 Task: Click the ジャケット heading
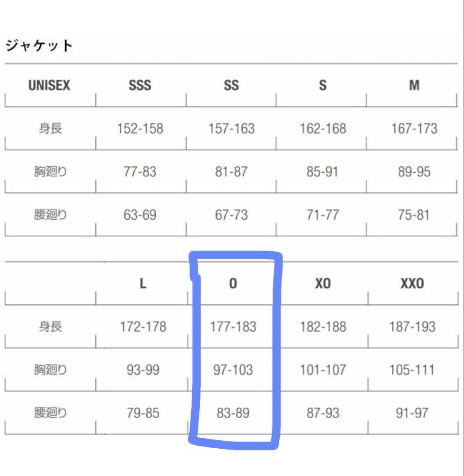(38, 46)
